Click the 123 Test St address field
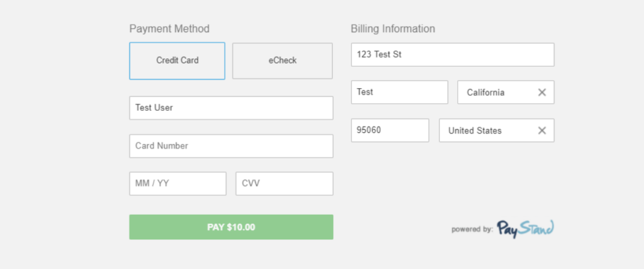The height and width of the screenshot is (269, 644). tap(453, 54)
